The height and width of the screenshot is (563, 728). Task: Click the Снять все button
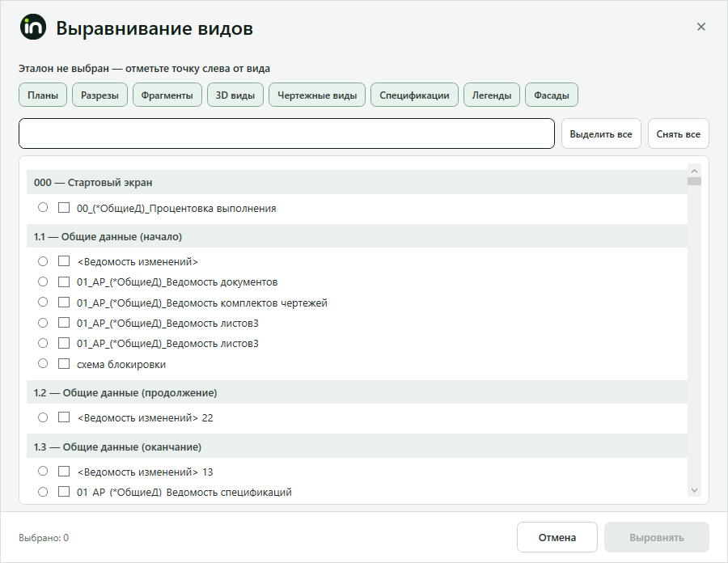(679, 133)
